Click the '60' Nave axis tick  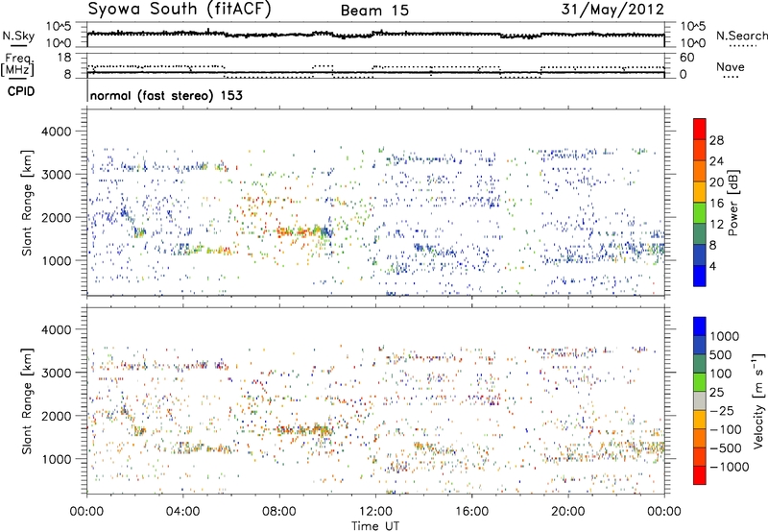pyautogui.click(x=686, y=58)
